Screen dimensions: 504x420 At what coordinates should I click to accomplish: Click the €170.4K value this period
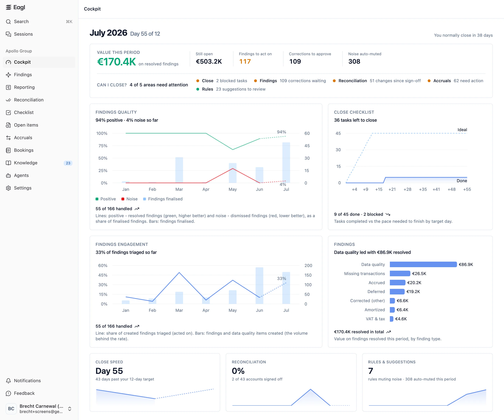(x=116, y=62)
